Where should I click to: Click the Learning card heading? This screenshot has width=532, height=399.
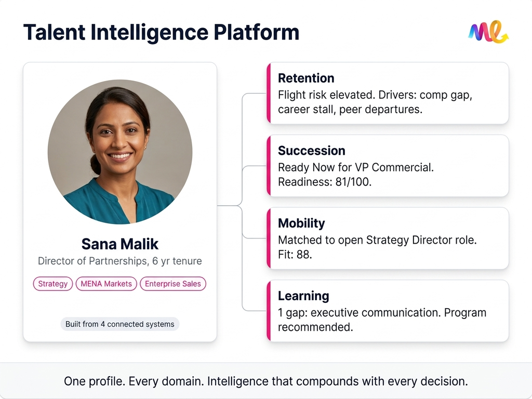click(303, 296)
